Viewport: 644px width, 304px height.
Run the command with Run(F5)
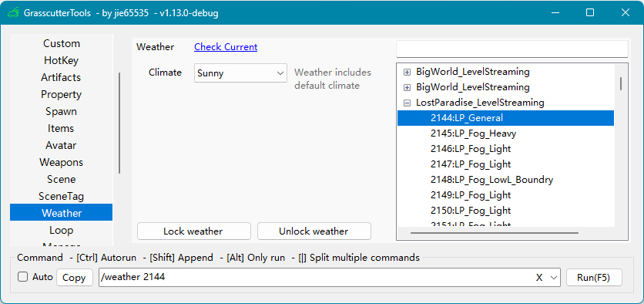coord(594,278)
